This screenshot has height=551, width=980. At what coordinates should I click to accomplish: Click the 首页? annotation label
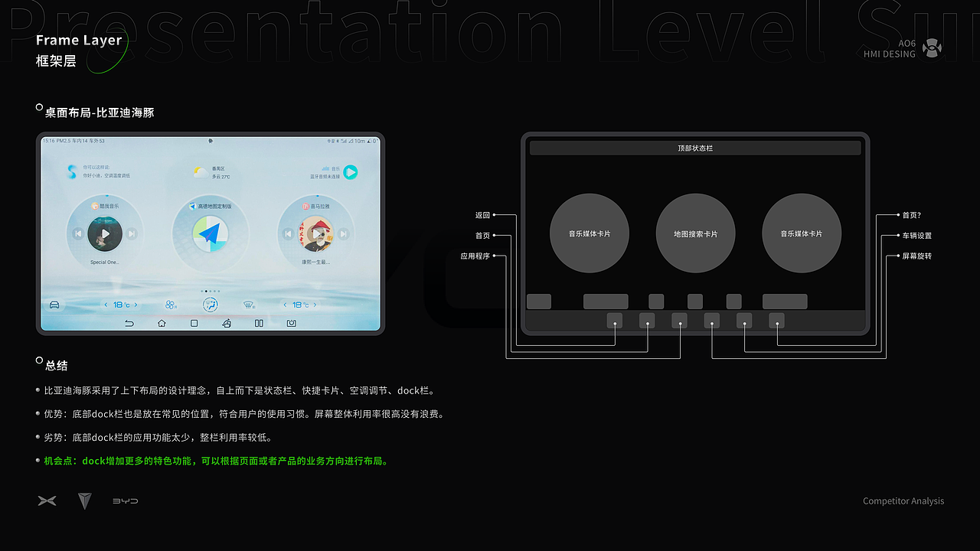tap(912, 216)
